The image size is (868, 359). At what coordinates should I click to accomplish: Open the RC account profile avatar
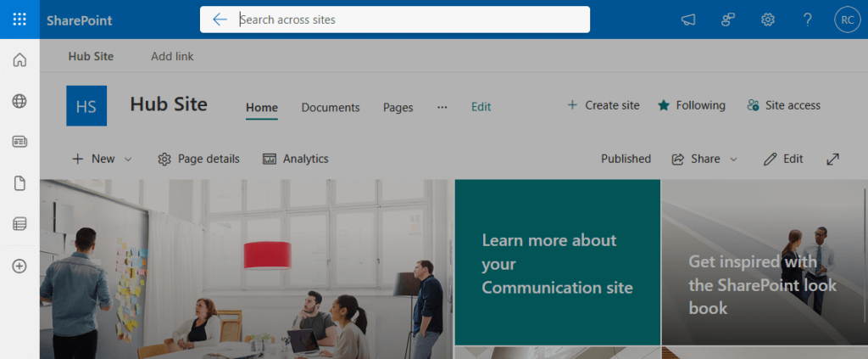click(x=848, y=20)
